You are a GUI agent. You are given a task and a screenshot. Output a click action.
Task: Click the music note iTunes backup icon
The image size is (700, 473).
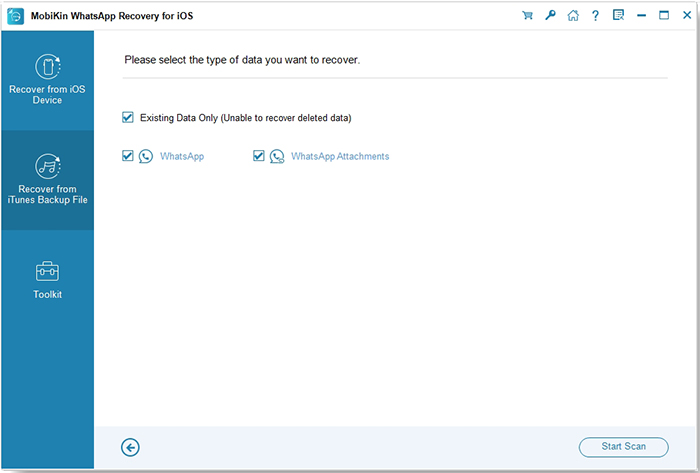point(48,166)
